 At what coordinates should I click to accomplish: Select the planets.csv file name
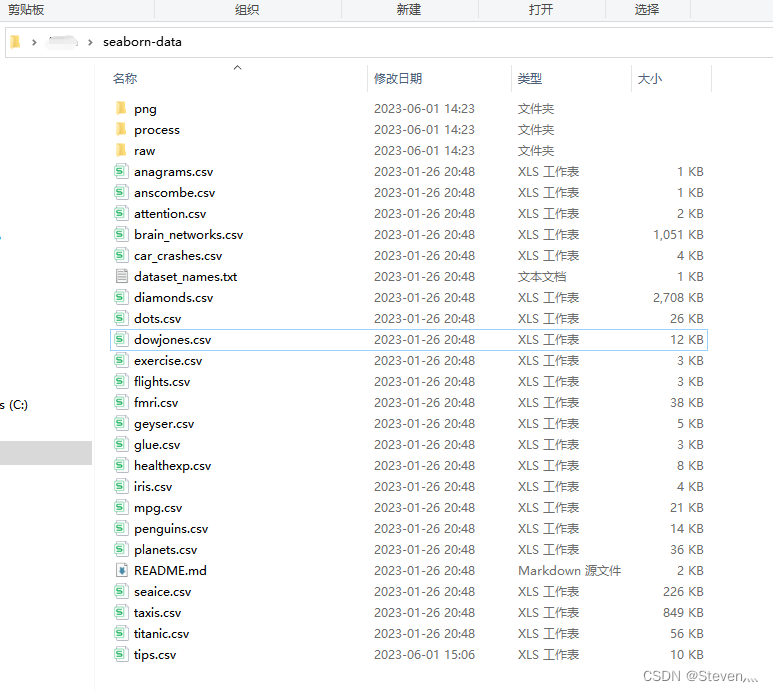click(x=166, y=550)
